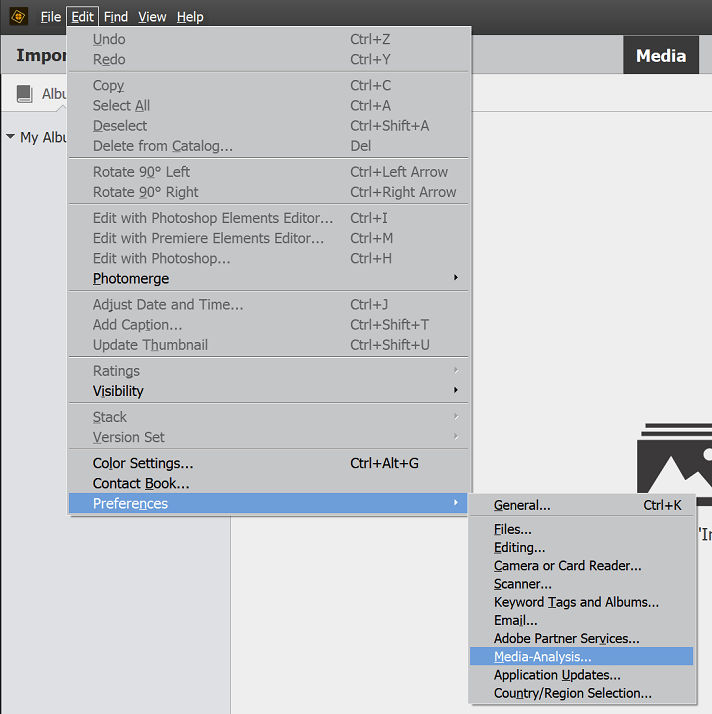712x714 pixels.
Task: Open the Contact Book entry
Action: click(268, 483)
